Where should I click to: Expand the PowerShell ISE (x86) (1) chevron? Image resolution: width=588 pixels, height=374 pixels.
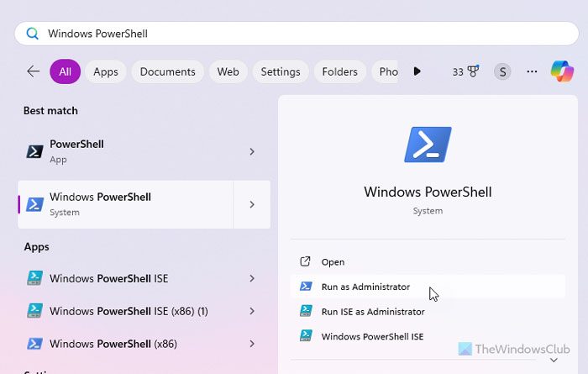(252, 311)
